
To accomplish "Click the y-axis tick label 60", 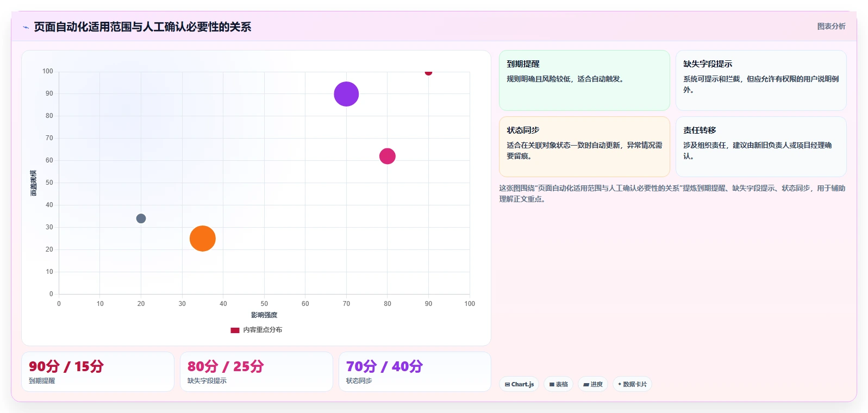I will [x=49, y=160].
